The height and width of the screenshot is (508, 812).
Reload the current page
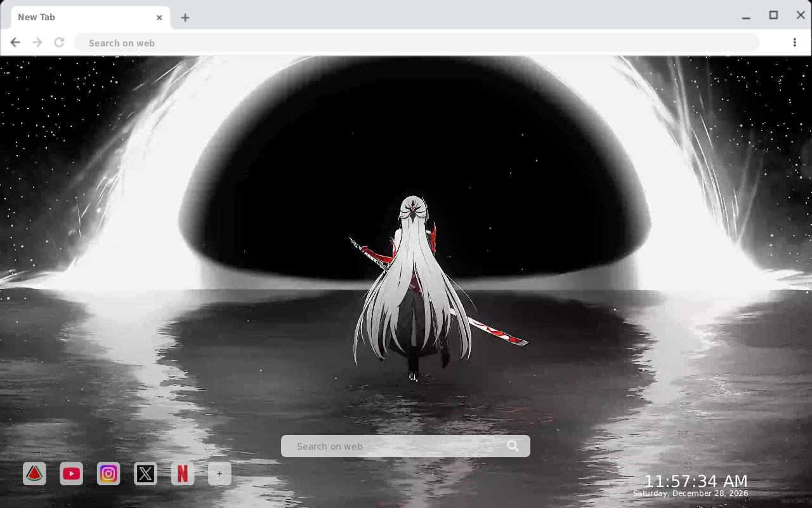coord(59,43)
